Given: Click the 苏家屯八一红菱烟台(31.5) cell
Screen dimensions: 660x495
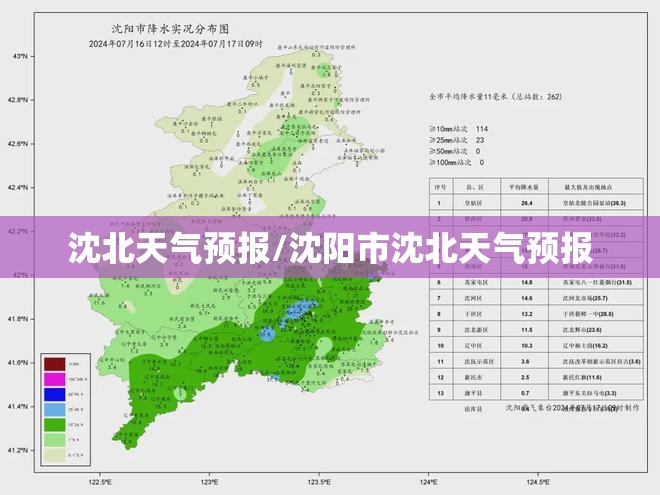Looking at the screenshot, I should click(597, 282).
